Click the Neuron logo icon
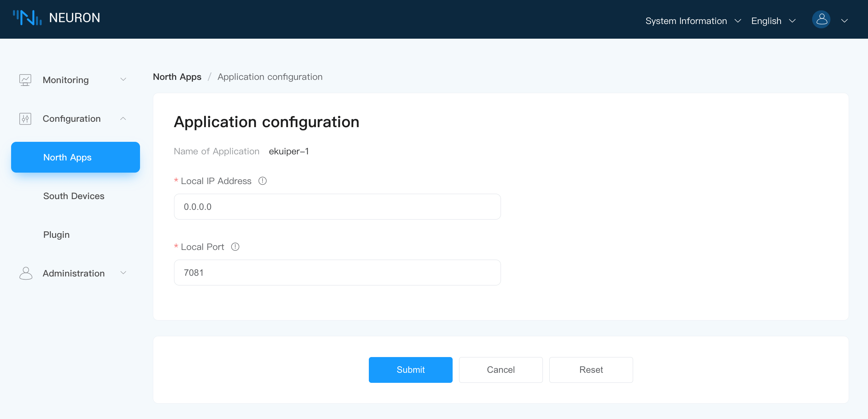868x419 pixels. [x=27, y=18]
